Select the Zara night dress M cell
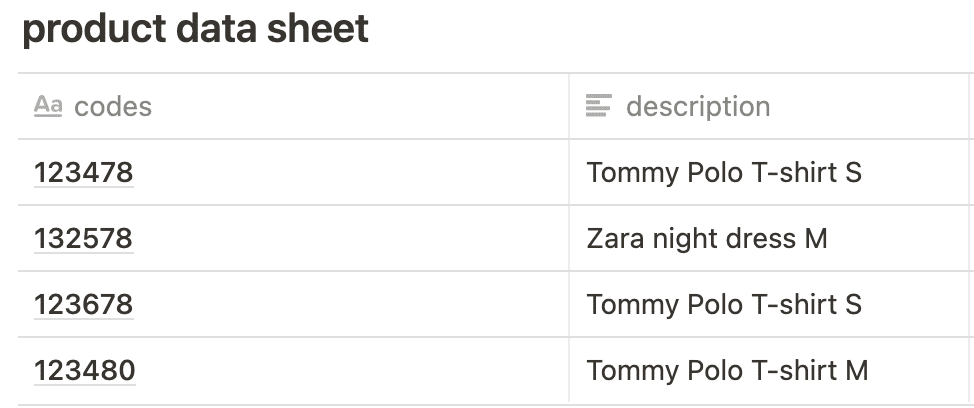 (706, 239)
